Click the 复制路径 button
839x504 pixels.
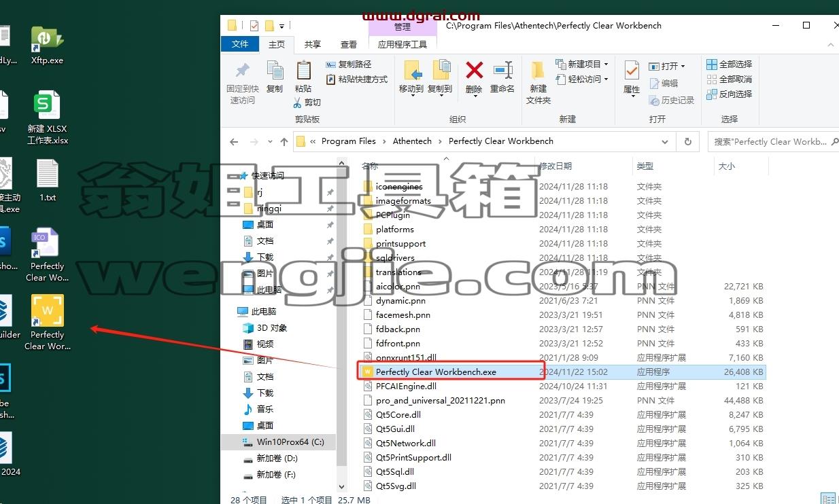pos(349,64)
